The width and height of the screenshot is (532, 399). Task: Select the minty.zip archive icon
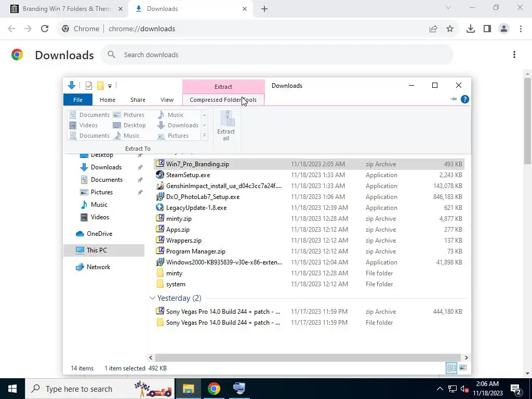[160, 218]
